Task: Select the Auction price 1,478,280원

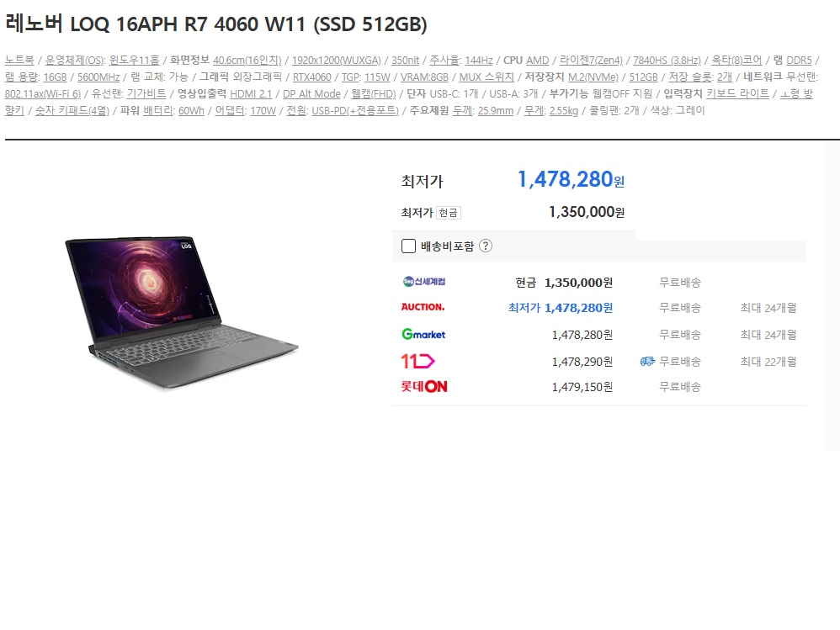Action: click(578, 308)
